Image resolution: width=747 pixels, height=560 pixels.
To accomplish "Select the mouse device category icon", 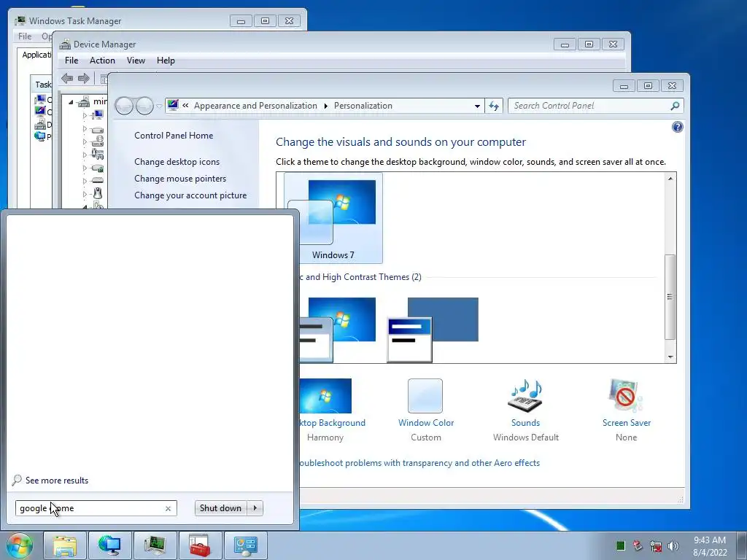I will click(98, 193).
